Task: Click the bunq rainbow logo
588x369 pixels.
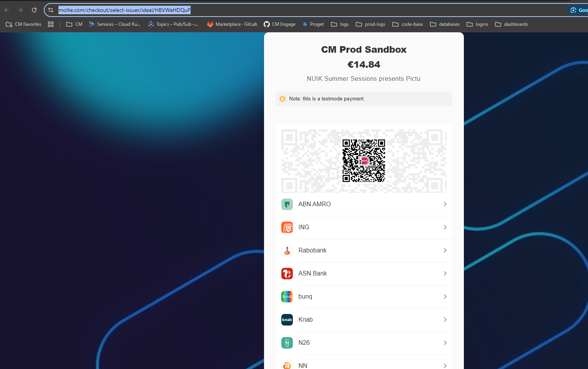Action: pyautogui.click(x=287, y=297)
